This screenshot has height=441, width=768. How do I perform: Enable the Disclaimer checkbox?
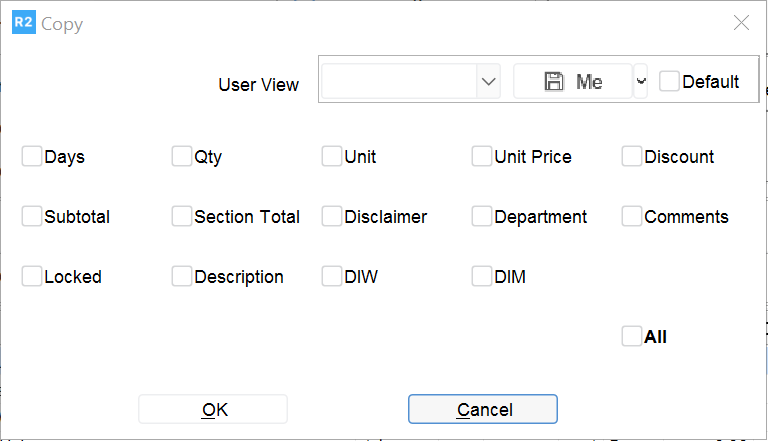332,217
